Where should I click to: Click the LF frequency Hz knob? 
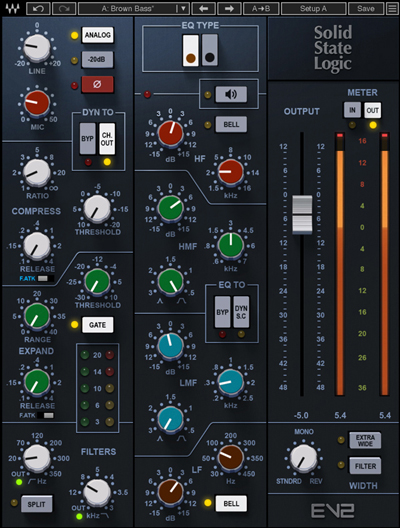pos(230,458)
